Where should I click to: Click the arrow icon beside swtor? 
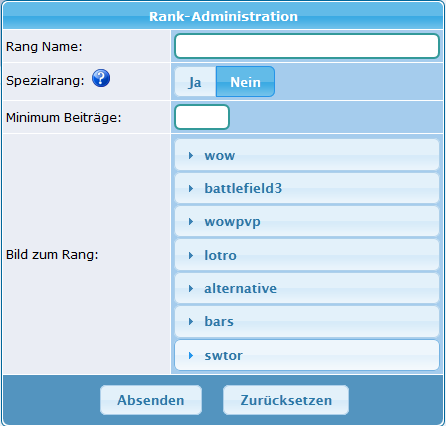point(191,356)
